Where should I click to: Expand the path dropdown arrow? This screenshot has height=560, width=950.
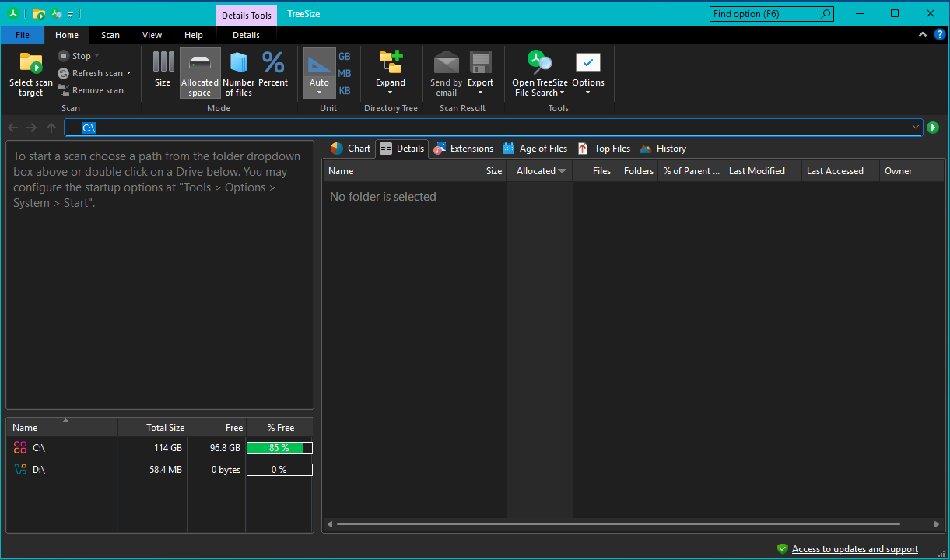coord(916,128)
